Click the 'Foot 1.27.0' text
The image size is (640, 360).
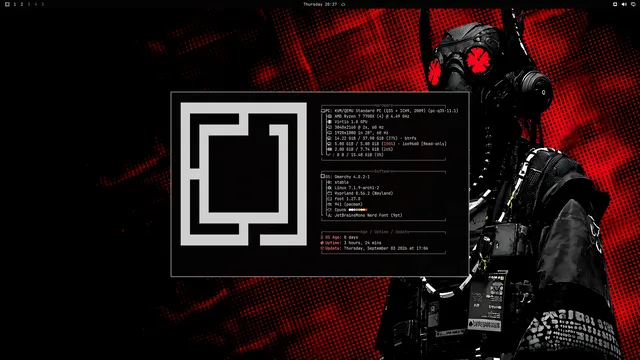click(347, 199)
